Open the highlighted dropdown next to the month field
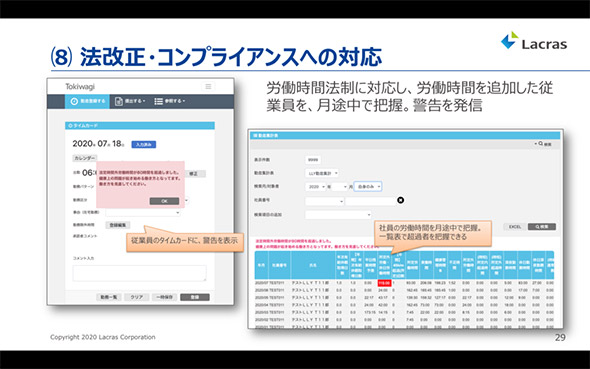The height and width of the screenshot is (369, 590). [368, 187]
